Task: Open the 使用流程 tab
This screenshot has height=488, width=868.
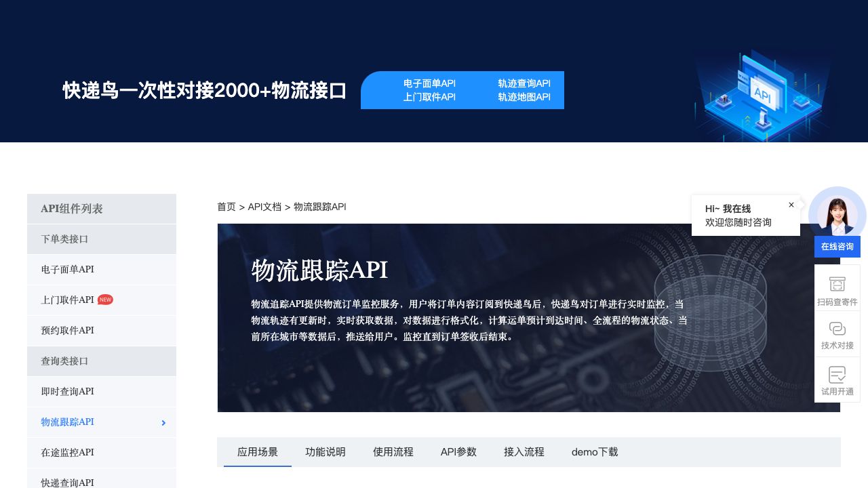Action: coord(393,452)
